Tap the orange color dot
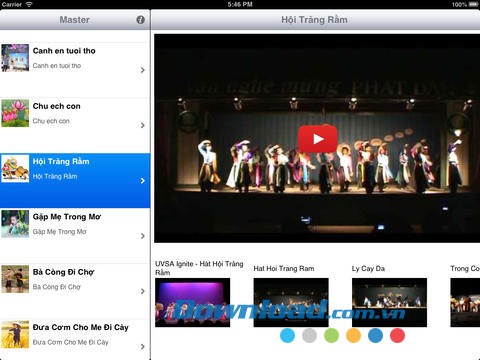 click(x=353, y=335)
